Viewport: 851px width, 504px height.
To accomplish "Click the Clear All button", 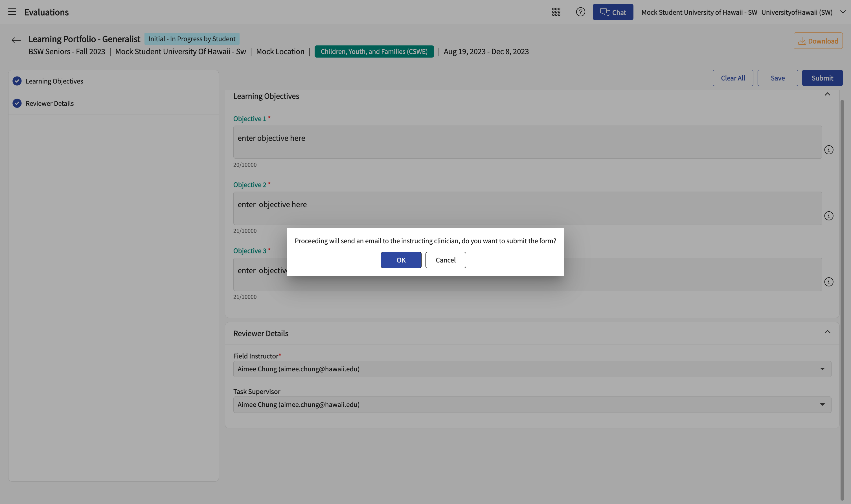I will [733, 78].
